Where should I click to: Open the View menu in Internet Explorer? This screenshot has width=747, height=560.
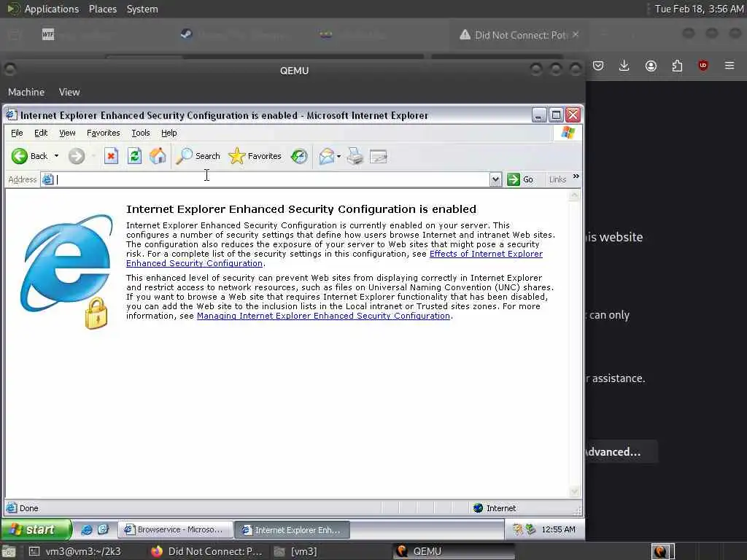pyautogui.click(x=67, y=133)
